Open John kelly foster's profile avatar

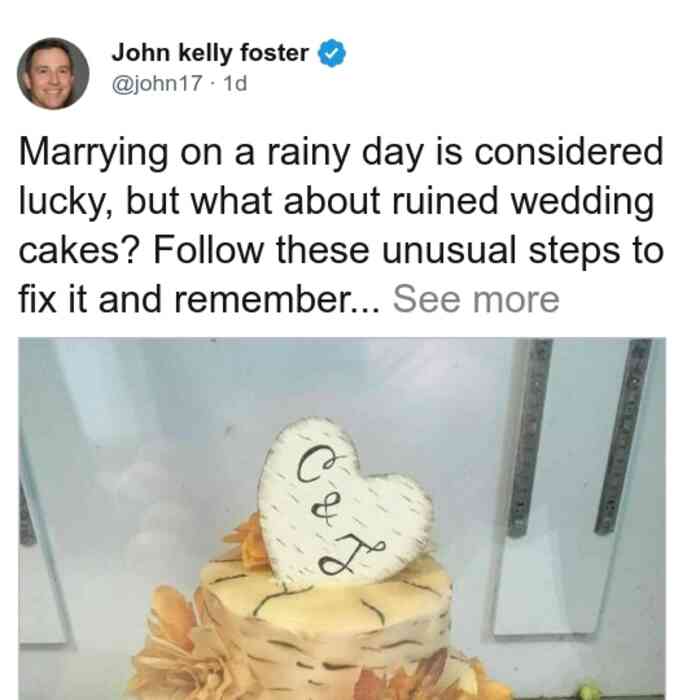(x=53, y=74)
